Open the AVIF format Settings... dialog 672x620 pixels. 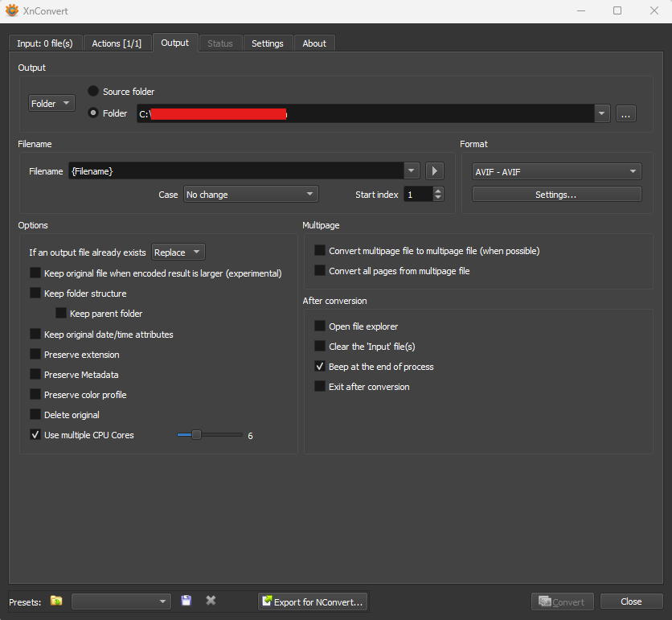click(555, 194)
